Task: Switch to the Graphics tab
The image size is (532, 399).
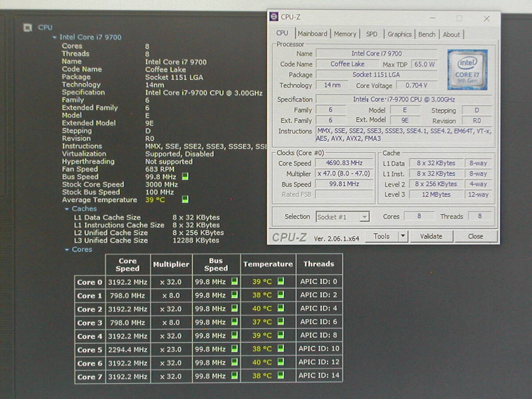Action: coord(399,34)
